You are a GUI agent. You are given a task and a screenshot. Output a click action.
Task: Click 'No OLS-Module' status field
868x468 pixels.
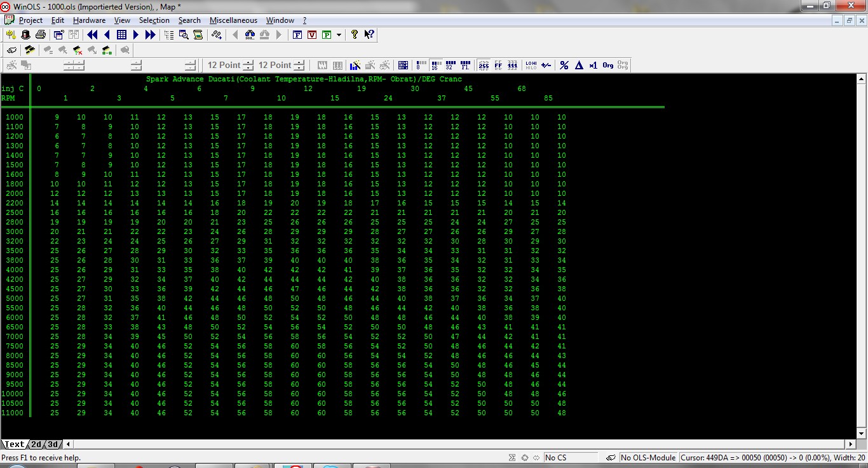648,457
